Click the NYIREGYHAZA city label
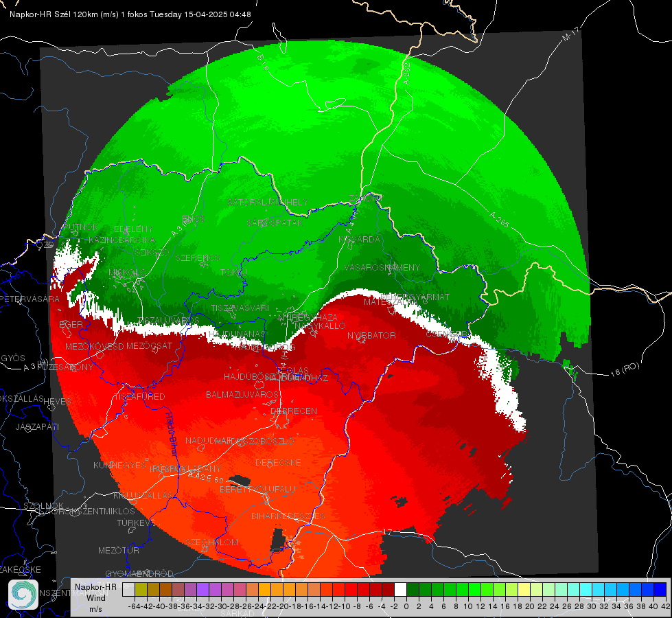The width and height of the screenshot is (672, 618). [x=308, y=317]
